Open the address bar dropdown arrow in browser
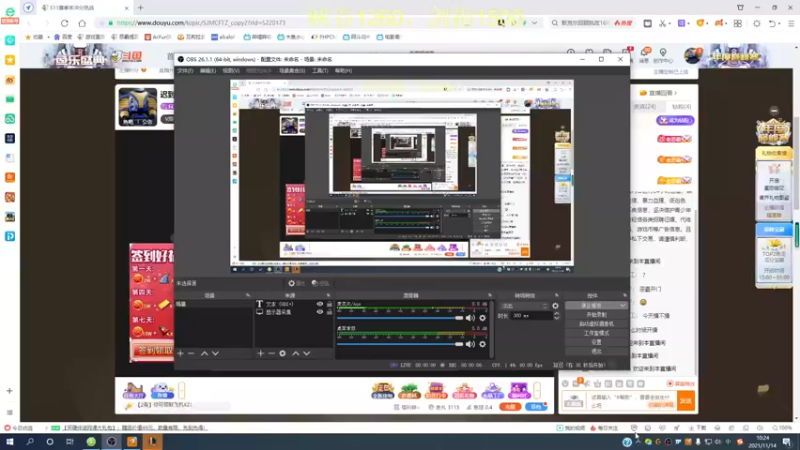 coord(534,23)
